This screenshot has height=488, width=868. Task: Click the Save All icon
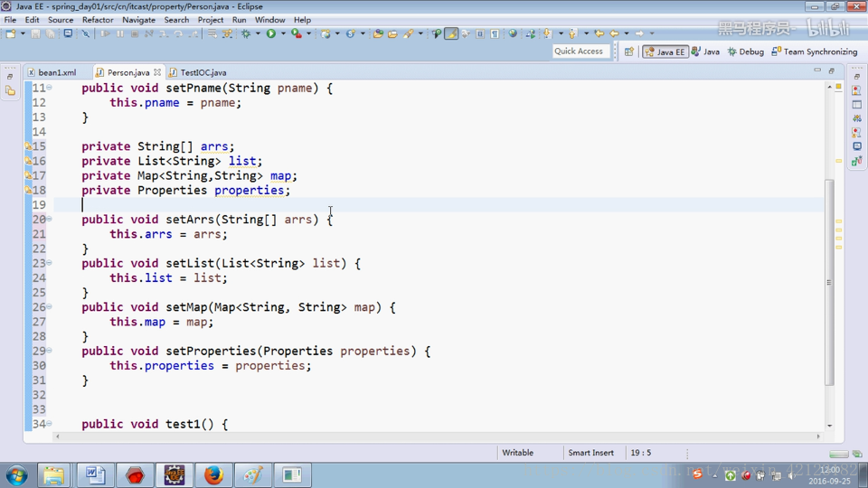click(x=50, y=34)
